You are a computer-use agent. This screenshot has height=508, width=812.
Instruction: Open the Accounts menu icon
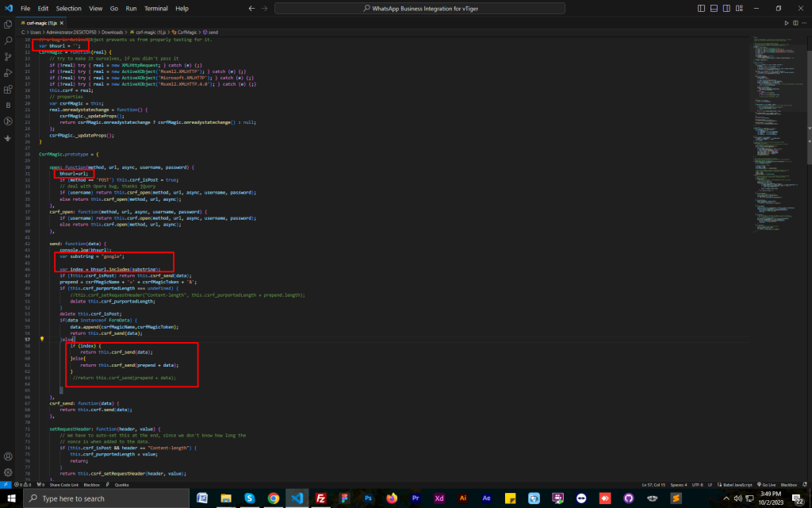8,456
